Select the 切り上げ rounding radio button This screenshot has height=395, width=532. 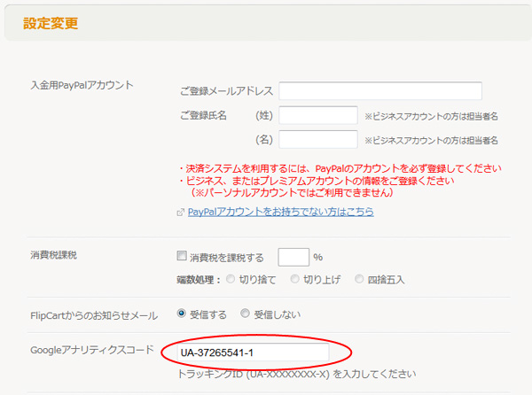[295, 280]
